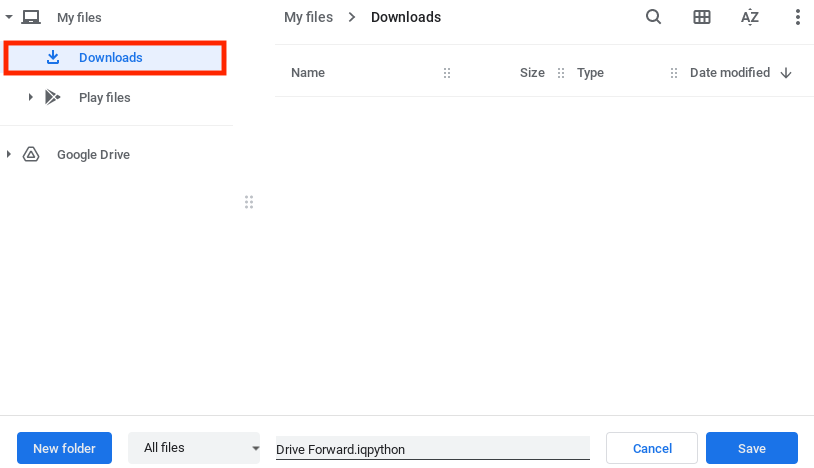Screen dimensions: 814x468
Task: Click the Downloads arrow icon in sidebar
Action: coord(53,58)
